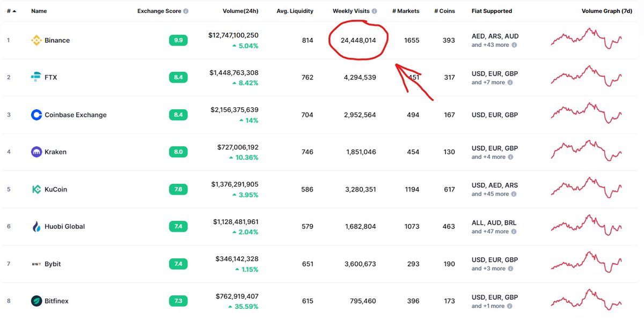Click FTX's 8.4 score badge
Viewport: 644px width, 319px height.
[x=178, y=77]
